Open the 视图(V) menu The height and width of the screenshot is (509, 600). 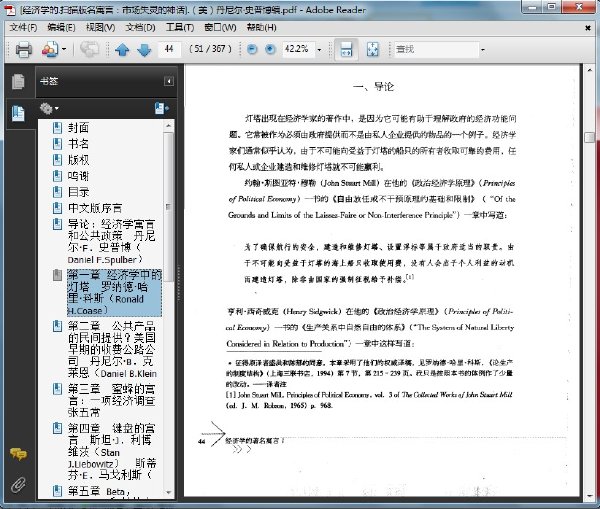click(100, 28)
